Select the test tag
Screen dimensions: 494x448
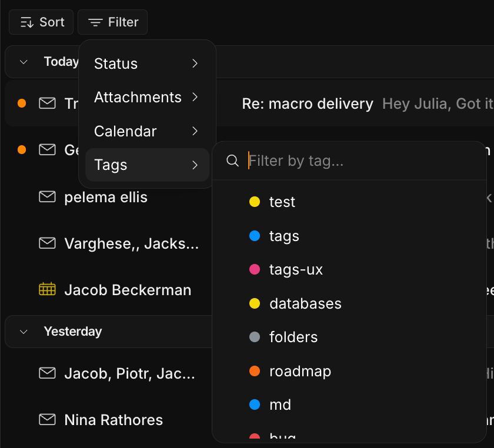[x=349, y=202]
